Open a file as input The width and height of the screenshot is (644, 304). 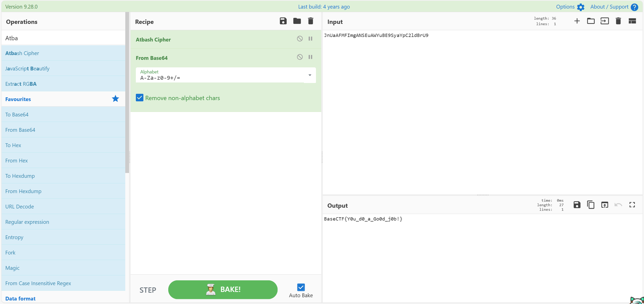click(591, 21)
